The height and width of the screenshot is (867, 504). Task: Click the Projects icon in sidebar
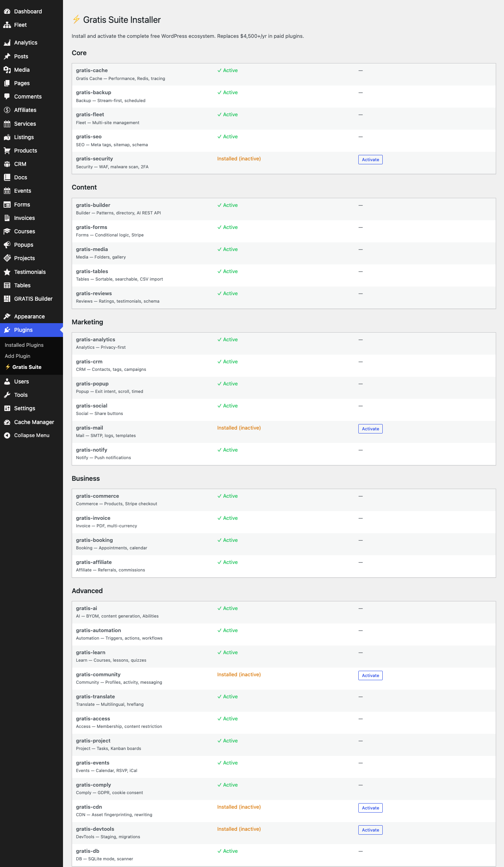(7, 258)
